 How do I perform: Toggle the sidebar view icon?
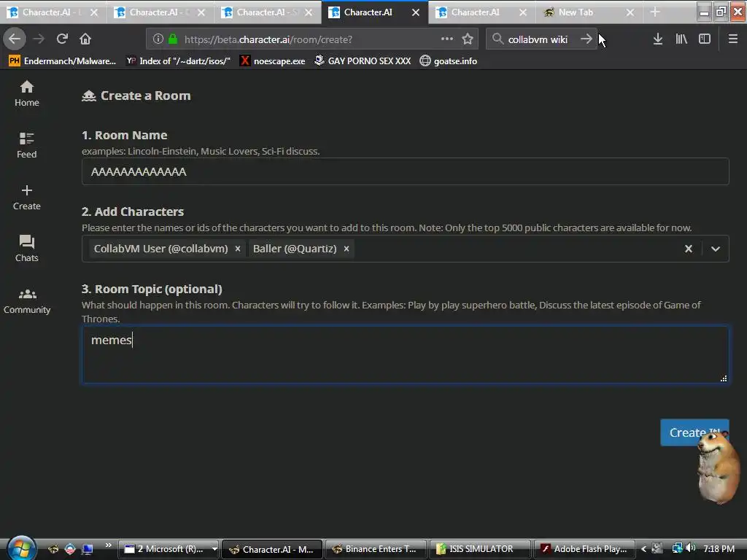click(x=705, y=39)
